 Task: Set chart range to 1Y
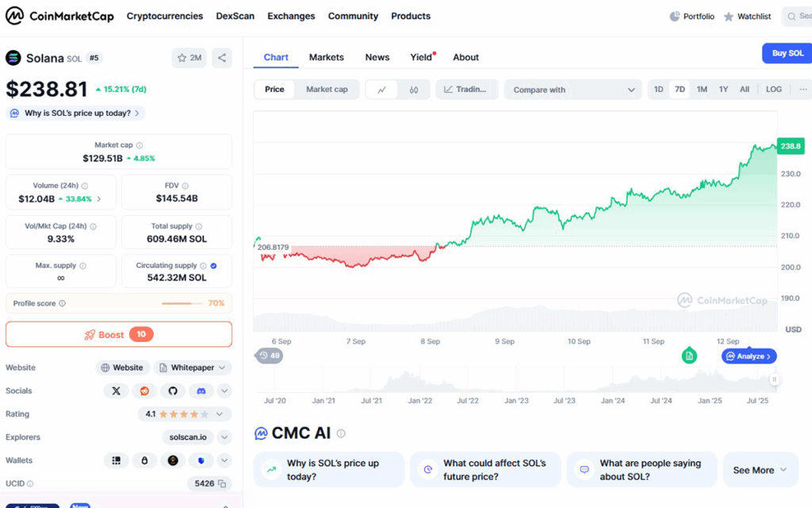click(x=723, y=89)
